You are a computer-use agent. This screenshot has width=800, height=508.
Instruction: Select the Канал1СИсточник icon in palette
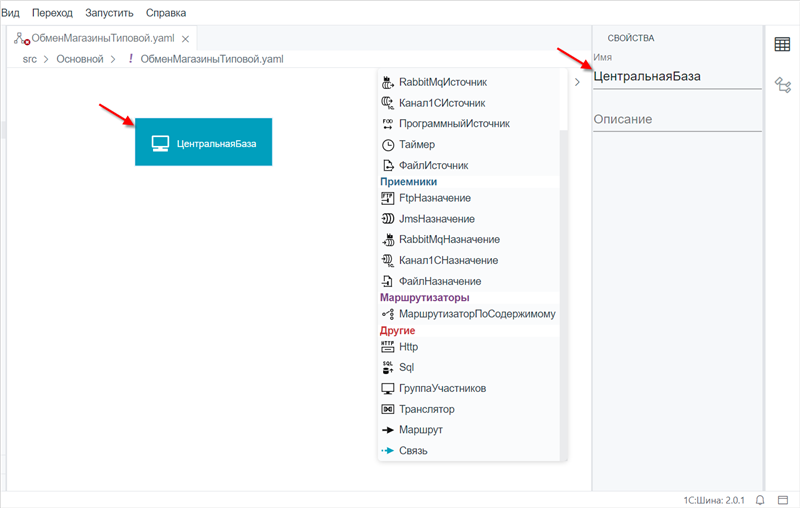tap(388, 103)
